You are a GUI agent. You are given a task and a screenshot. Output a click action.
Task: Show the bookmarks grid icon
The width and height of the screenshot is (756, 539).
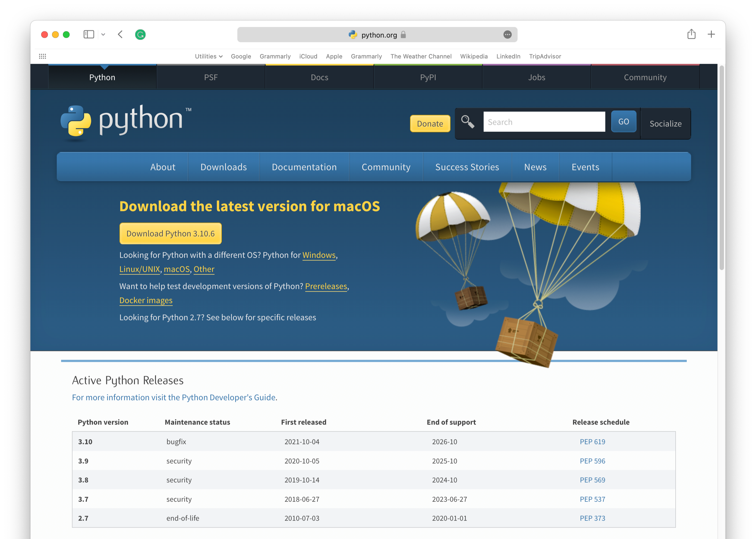tap(43, 56)
